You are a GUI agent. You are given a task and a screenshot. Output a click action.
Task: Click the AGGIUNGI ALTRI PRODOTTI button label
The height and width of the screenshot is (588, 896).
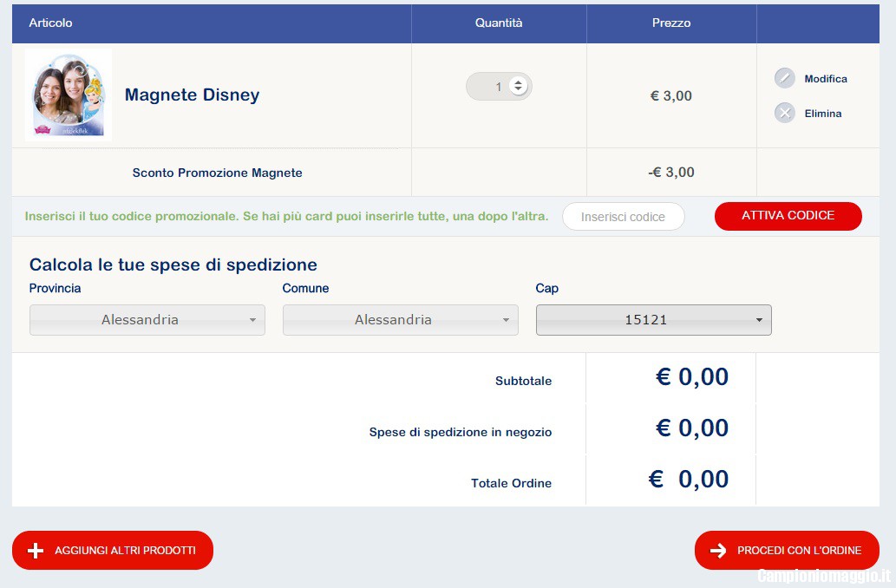125,551
